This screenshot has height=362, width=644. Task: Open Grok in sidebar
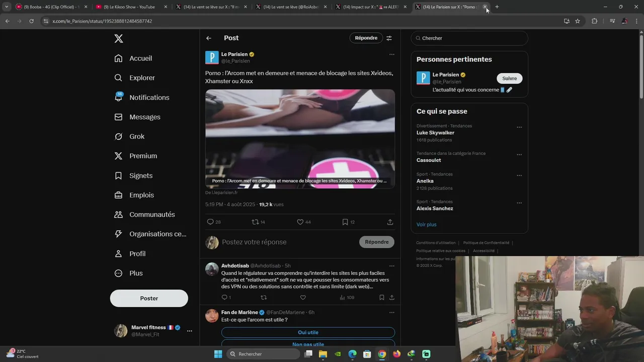click(129, 136)
